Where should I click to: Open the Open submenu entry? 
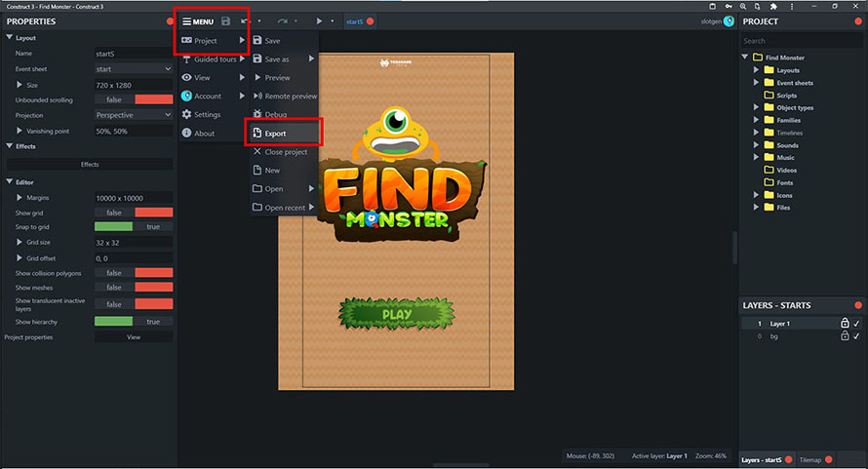click(284, 189)
